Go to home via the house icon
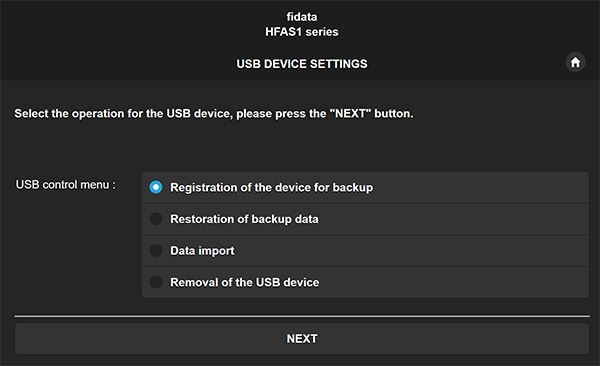Image resolution: width=600 pixels, height=366 pixels. pyautogui.click(x=575, y=62)
